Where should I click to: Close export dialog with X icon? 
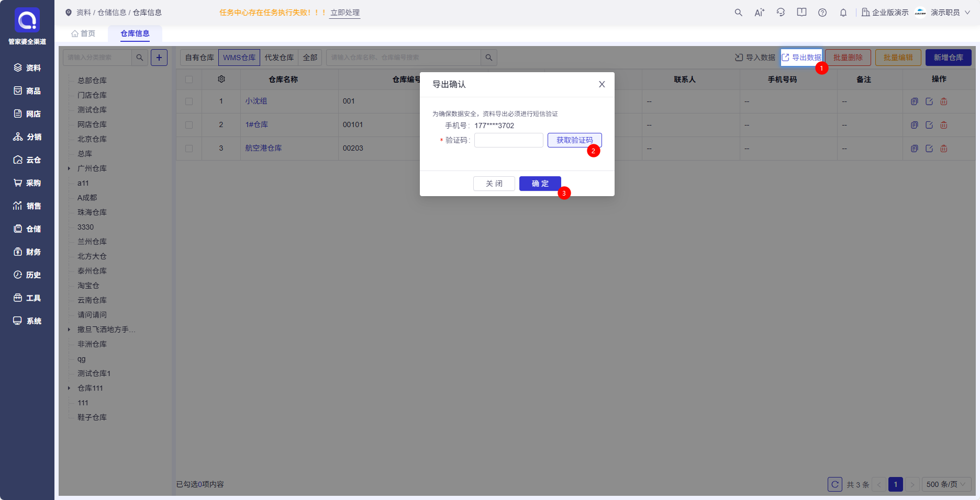tap(602, 84)
